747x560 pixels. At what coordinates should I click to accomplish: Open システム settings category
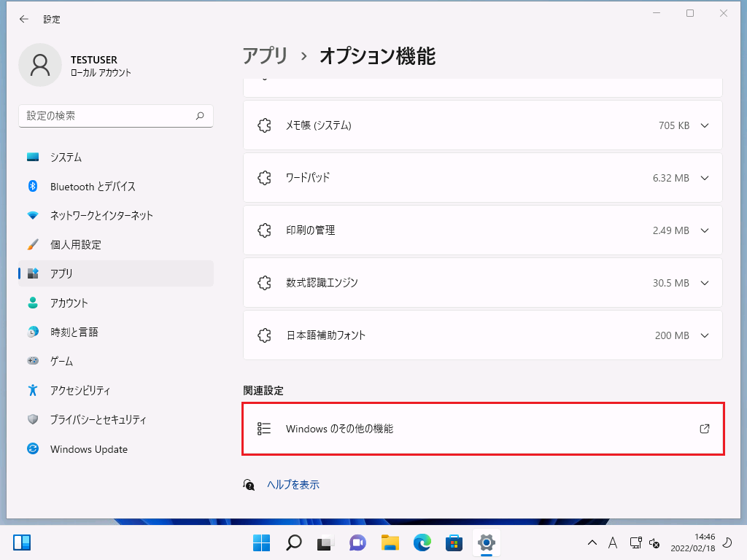(66, 157)
